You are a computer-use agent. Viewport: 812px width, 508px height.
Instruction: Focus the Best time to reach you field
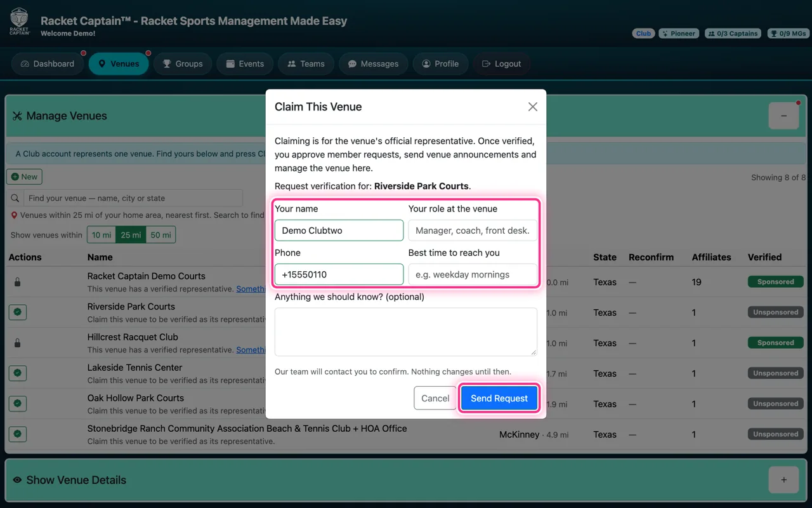tap(473, 274)
